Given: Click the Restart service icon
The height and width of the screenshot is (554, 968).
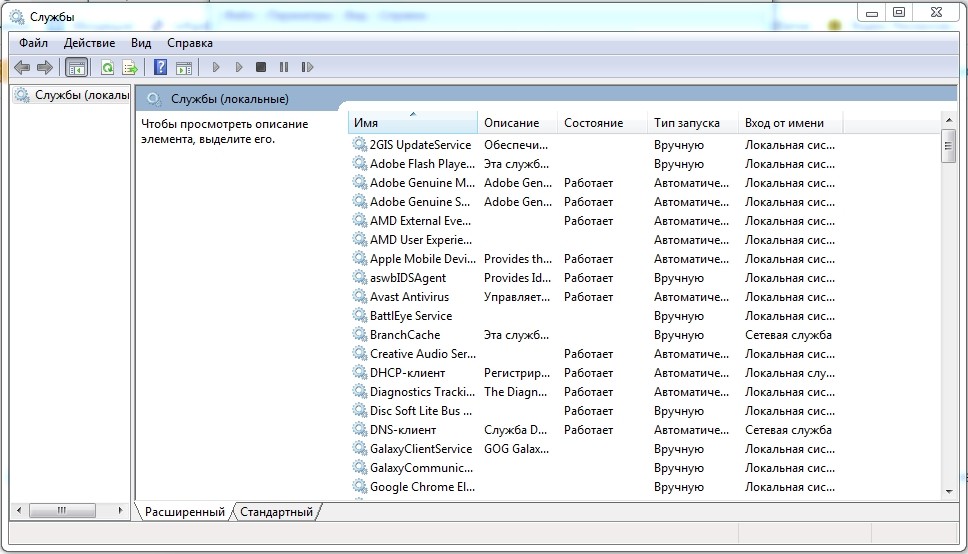Looking at the screenshot, I should [x=307, y=67].
